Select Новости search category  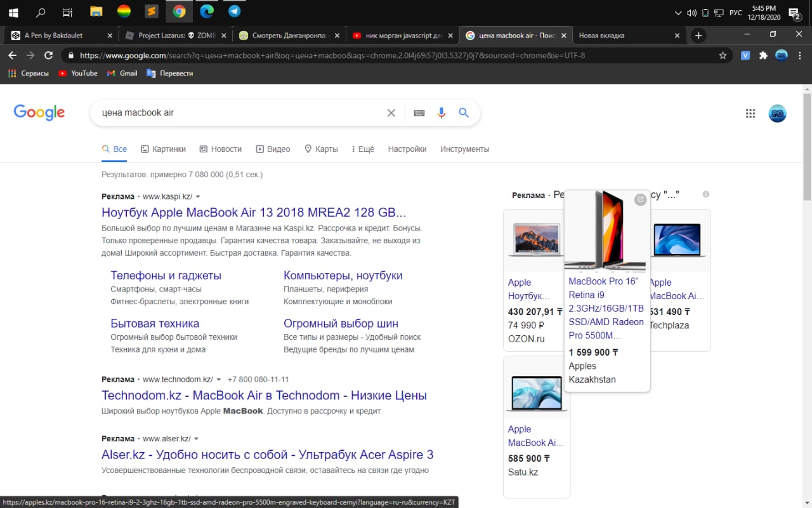click(x=221, y=149)
